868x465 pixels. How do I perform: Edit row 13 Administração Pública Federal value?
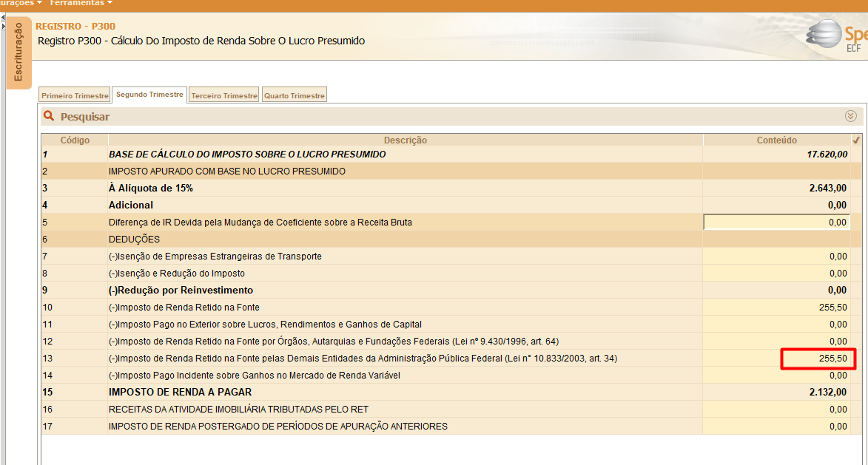pos(777,359)
